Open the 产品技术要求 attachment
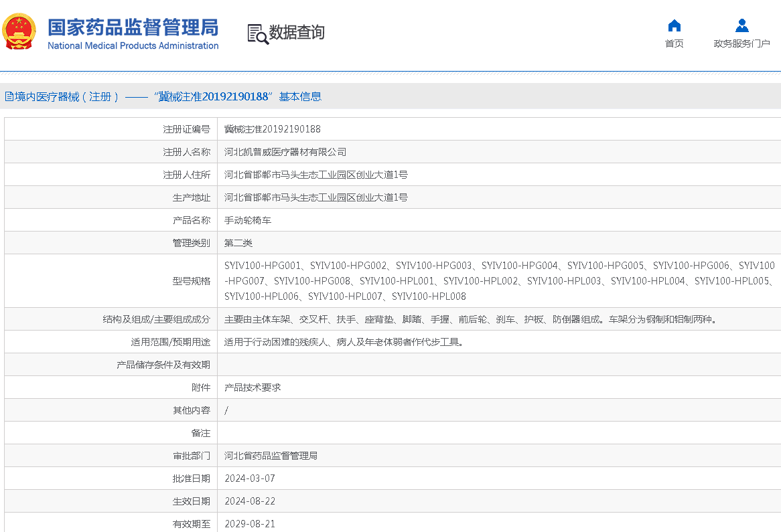This screenshot has width=781, height=532. point(253,387)
